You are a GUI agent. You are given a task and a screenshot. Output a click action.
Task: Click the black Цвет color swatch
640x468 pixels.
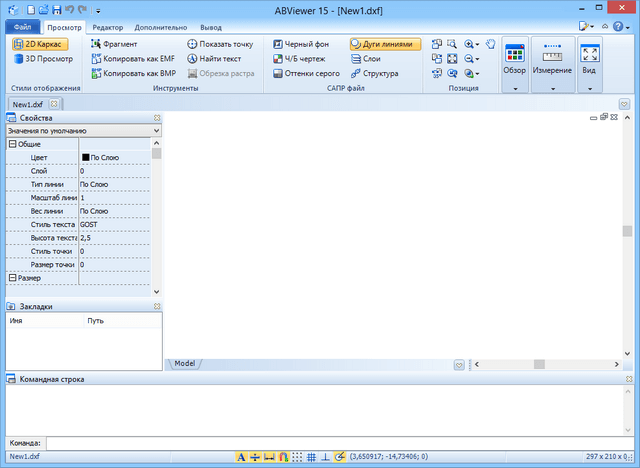click(86, 158)
